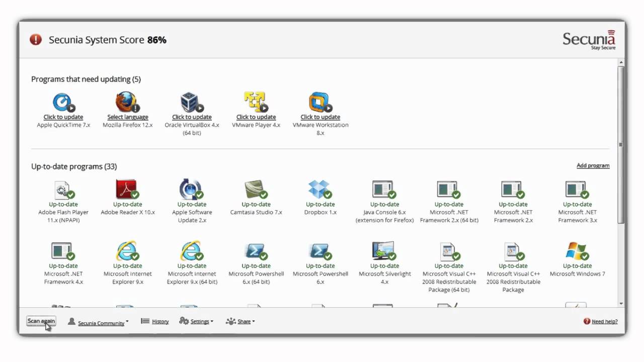Click the Mozilla Firefox 12.x icon
Image resolution: width=644 pixels, height=362 pixels.
pos(128,103)
